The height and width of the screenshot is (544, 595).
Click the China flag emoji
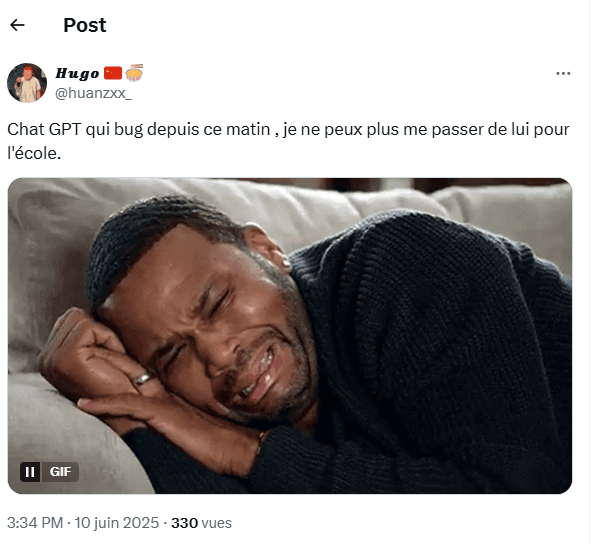[x=113, y=73]
